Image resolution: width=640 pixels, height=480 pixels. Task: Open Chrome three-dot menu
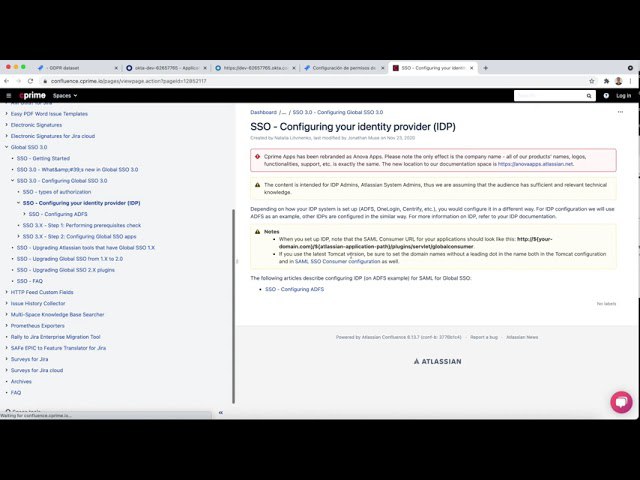click(x=631, y=81)
